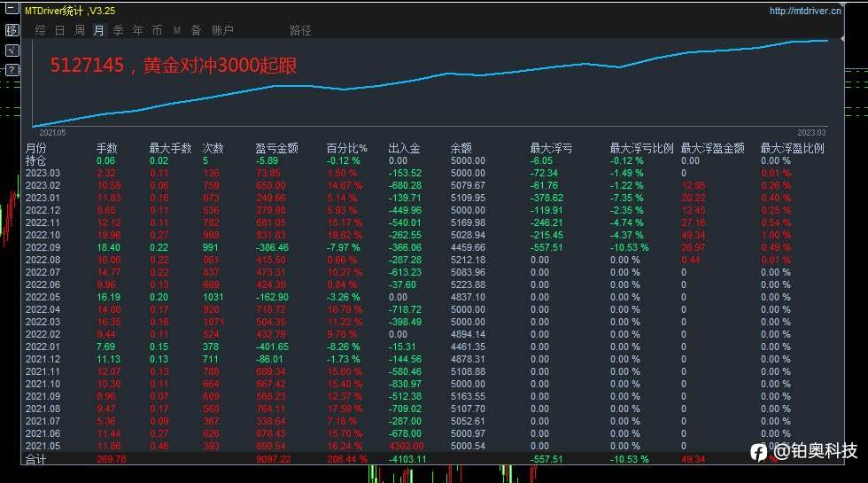Open the 账户 account tab
Image resolution: width=868 pixels, height=483 pixels.
pos(222,30)
